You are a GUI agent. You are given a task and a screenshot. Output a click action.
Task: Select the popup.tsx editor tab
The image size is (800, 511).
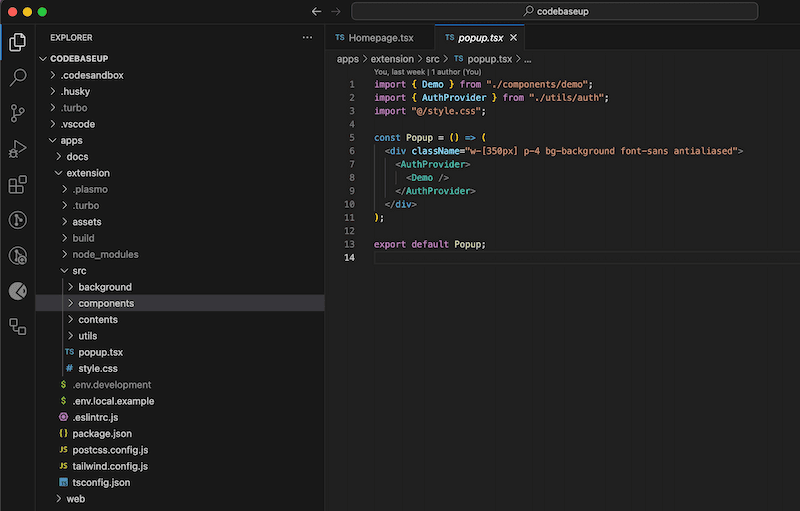click(x=480, y=38)
